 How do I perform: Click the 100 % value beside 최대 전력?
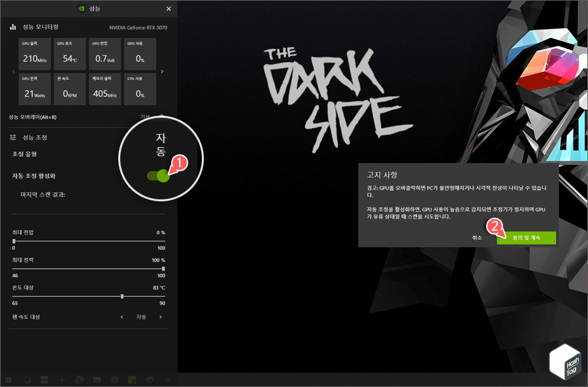[158, 260]
